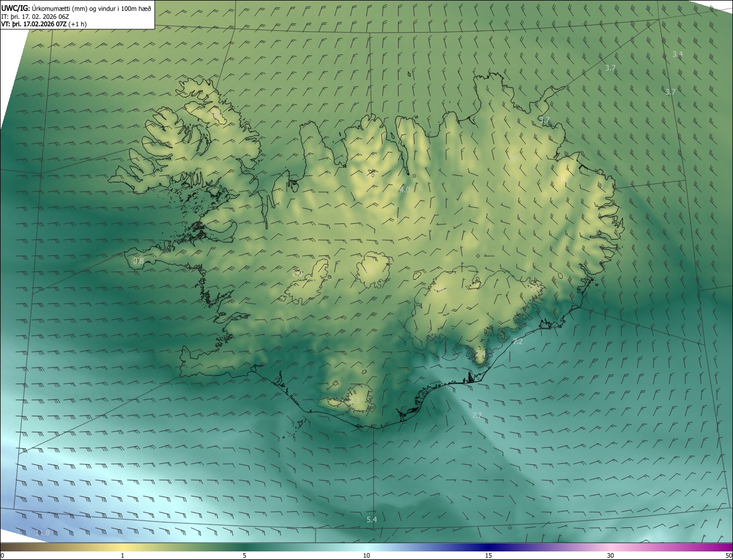Click the color scale label '0'
The image size is (733, 560).
pyautogui.click(x=2, y=555)
